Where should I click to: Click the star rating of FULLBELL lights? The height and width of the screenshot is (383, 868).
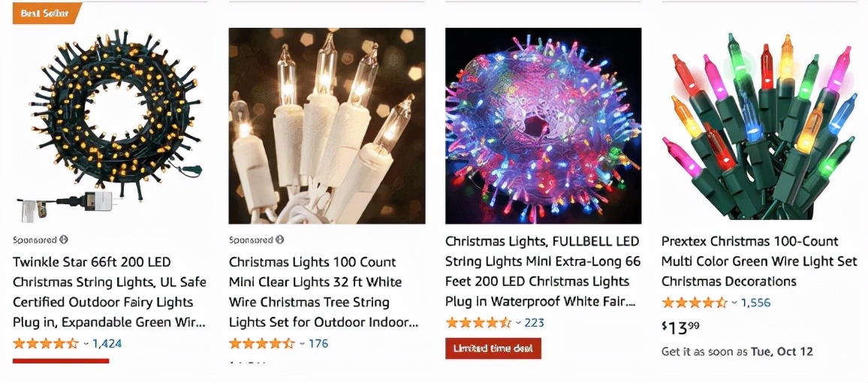pos(478,323)
